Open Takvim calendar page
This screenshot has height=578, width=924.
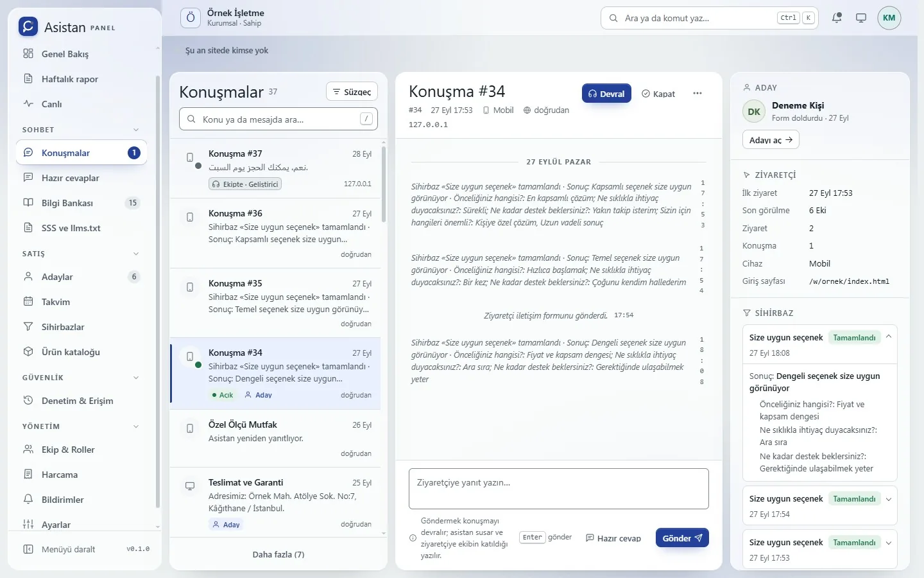tap(81, 302)
